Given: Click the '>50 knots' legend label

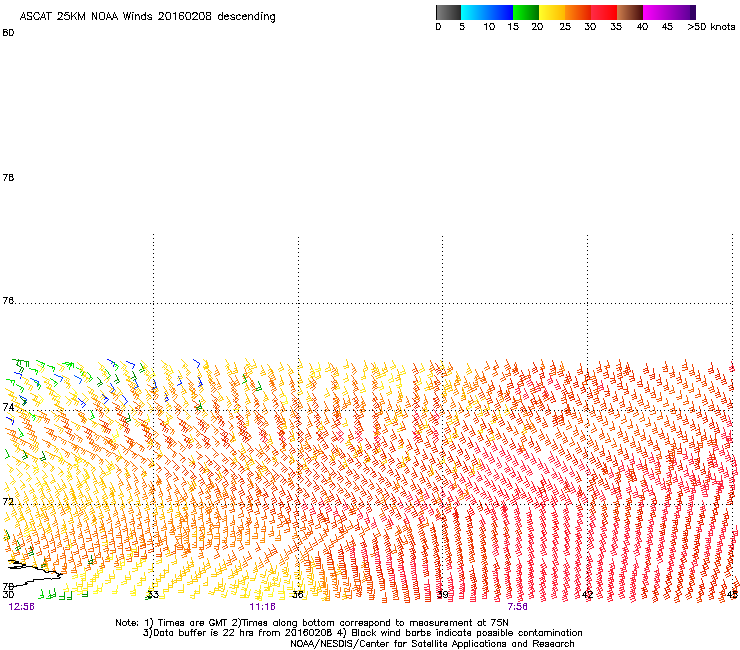Looking at the screenshot, I should [x=711, y=27].
